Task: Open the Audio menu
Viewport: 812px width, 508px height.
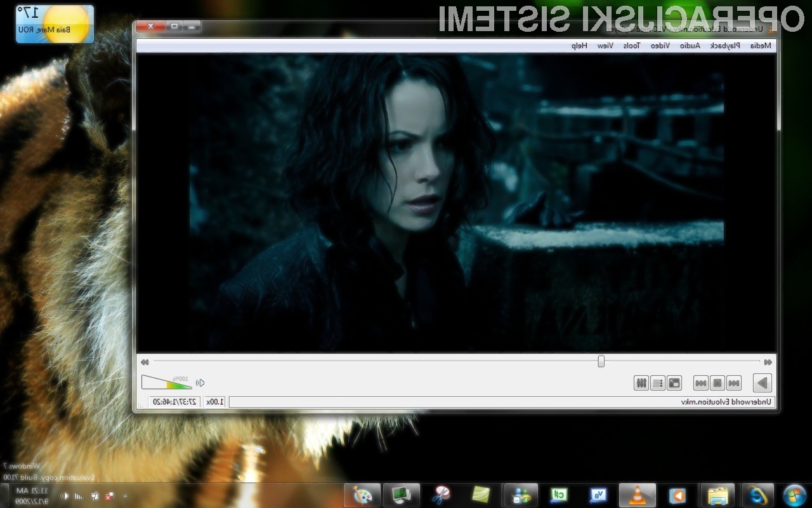Action: click(x=690, y=46)
